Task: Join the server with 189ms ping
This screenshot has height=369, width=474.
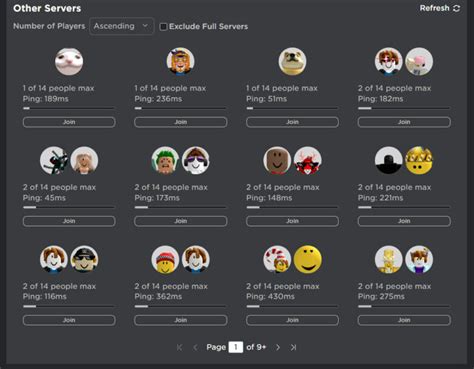Action: click(69, 122)
